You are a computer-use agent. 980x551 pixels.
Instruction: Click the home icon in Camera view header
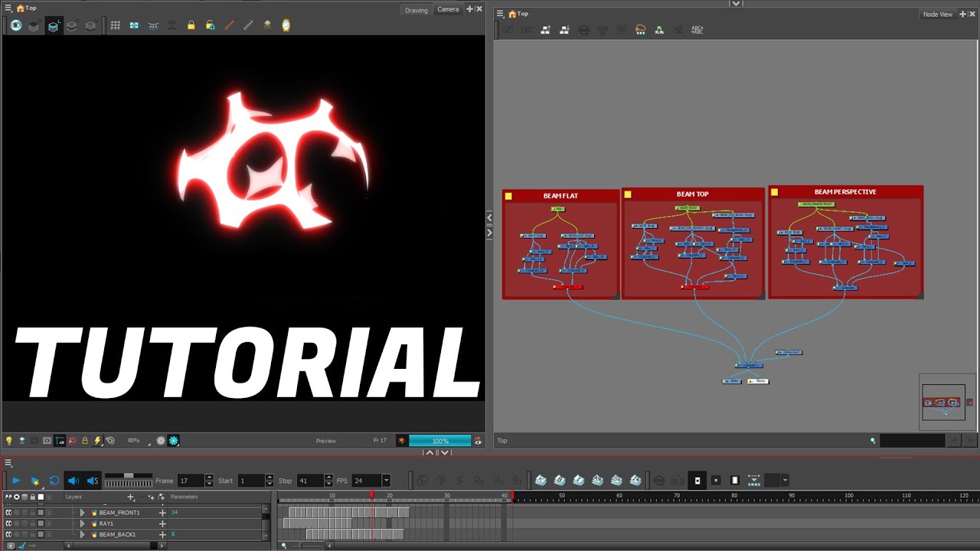(x=21, y=8)
